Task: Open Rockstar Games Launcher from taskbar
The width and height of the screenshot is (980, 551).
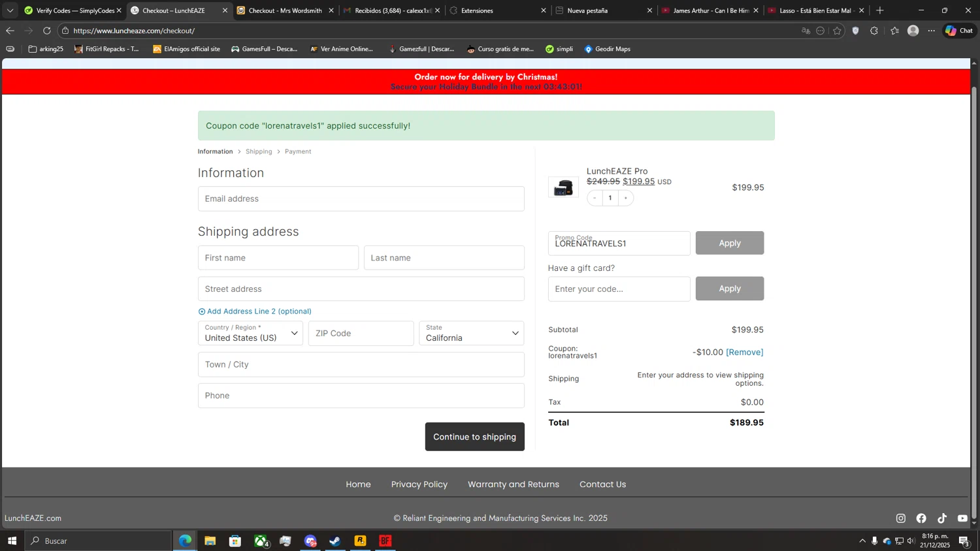Action: tap(360, 541)
